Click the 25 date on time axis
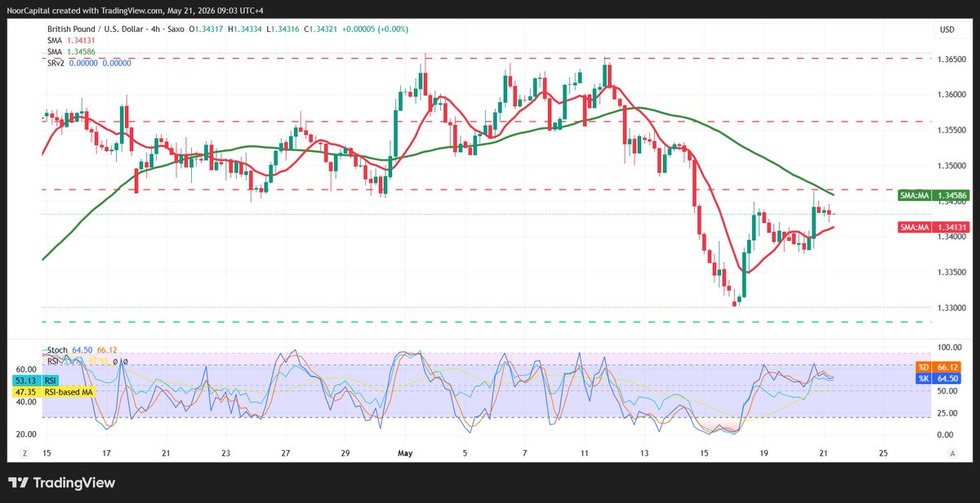 coord(883,452)
